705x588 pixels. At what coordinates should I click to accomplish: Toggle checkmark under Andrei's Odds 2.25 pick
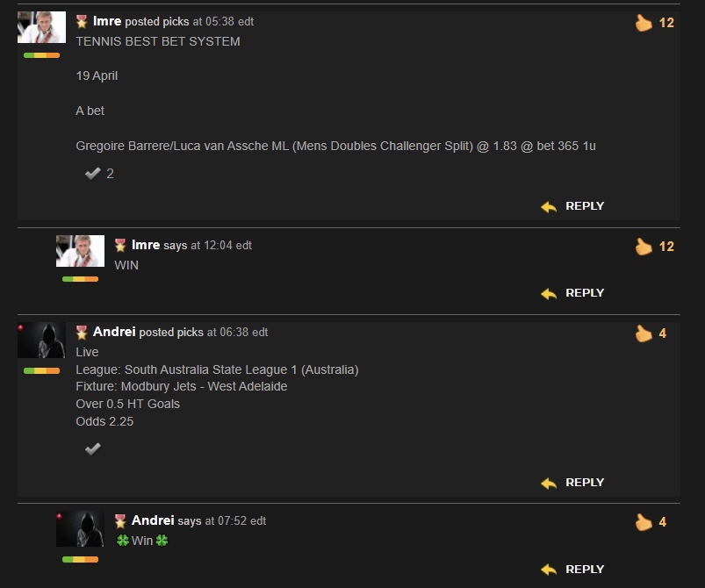pyautogui.click(x=92, y=448)
